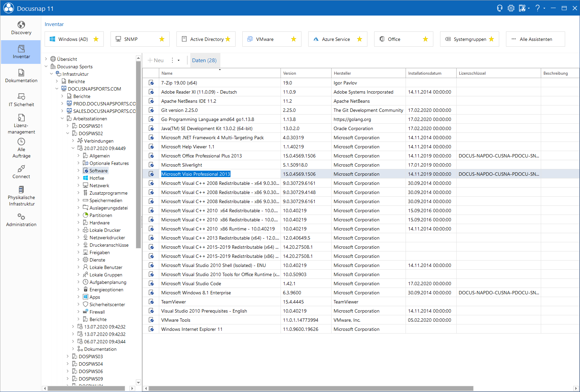This screenshot has height=392, width=580.
Task: Toggle favorite star on Active Directory tile
Action: [228, 39]
